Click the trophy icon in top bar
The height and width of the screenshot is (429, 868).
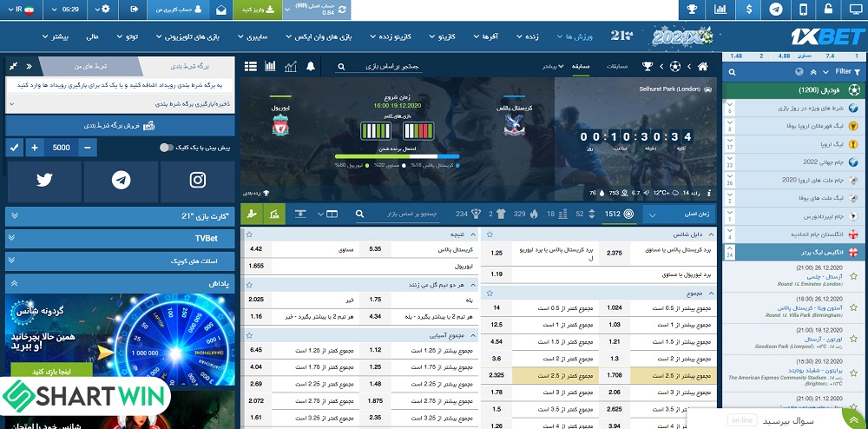[x=692, y=10]
